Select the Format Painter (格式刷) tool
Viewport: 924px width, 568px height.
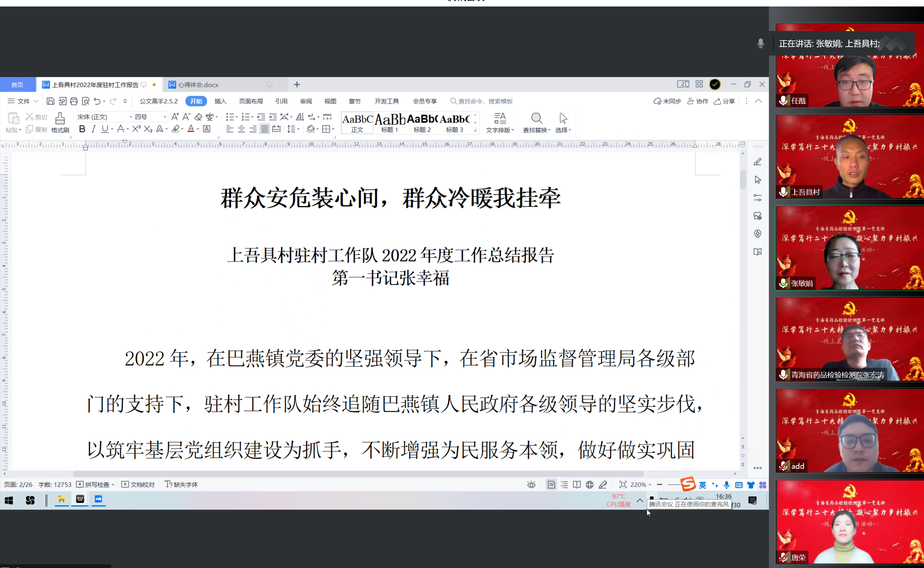coord(60,122)
